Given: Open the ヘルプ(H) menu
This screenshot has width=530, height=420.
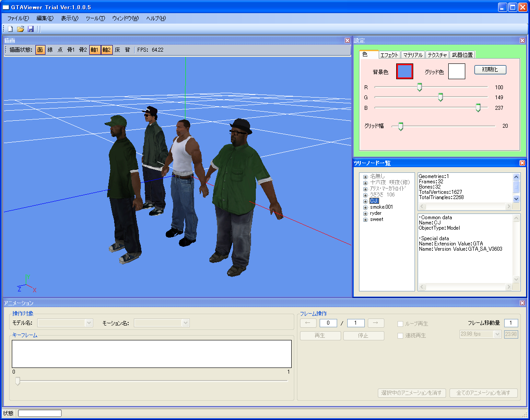Looking at the screenshot, I should click(x=156, y=18).
